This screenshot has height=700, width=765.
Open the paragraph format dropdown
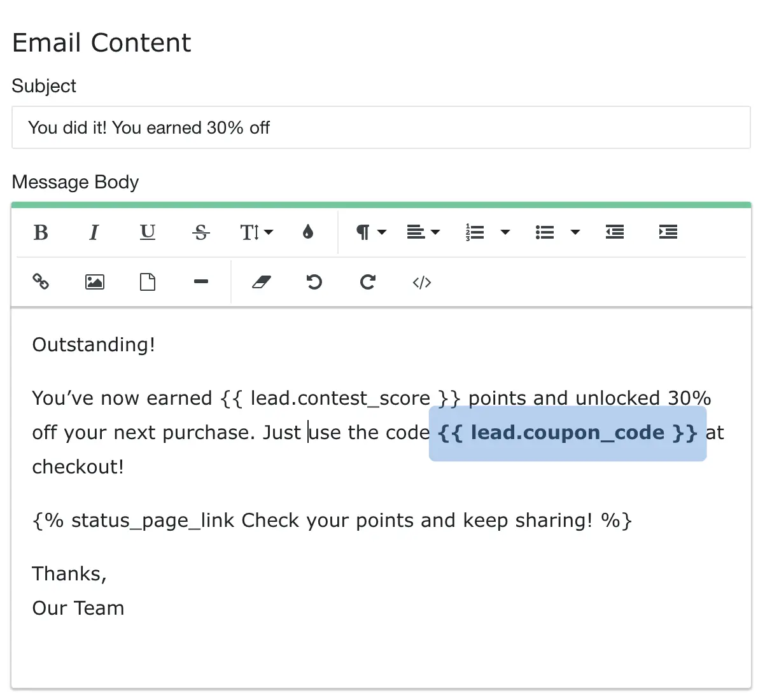pyautogui.click(x=371, y=232)
